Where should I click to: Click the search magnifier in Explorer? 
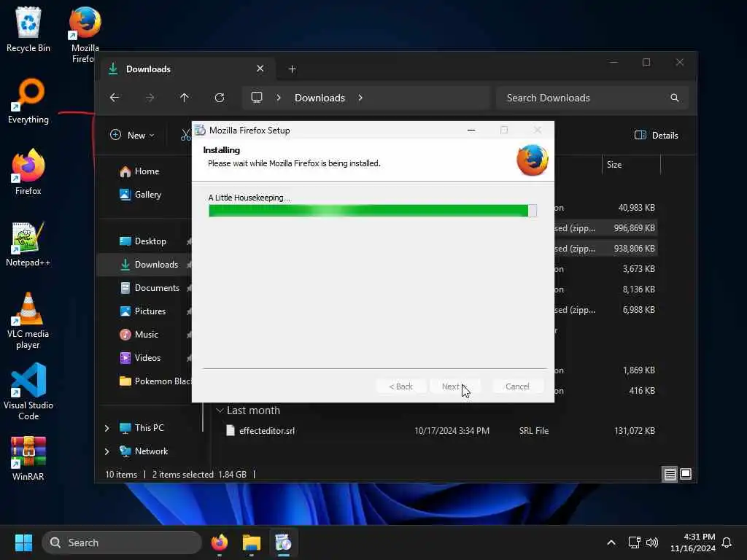click(675, 98)
